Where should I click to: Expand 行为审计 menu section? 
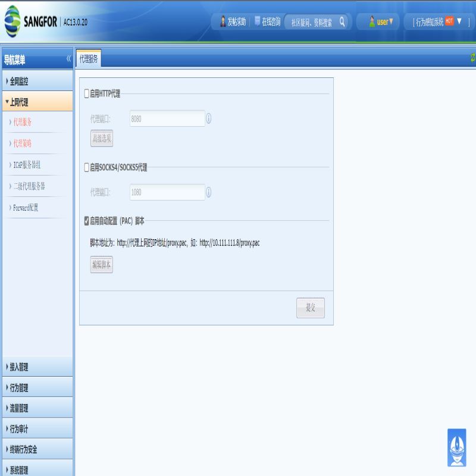point(37,429)
